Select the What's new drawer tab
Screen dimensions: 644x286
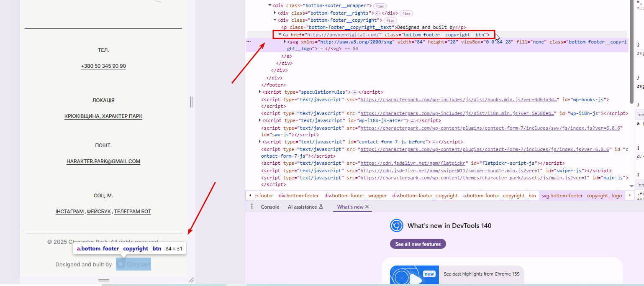(x=350, y=207)
